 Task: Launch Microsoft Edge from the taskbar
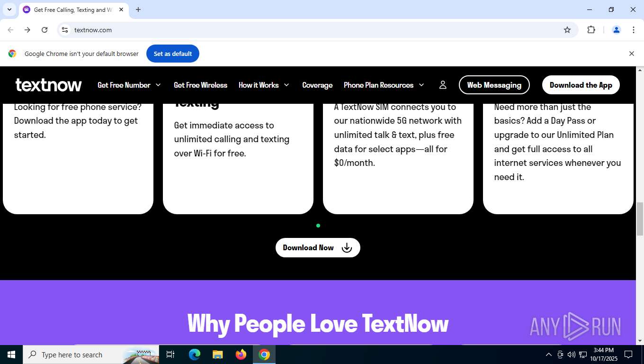pos(194,355)
